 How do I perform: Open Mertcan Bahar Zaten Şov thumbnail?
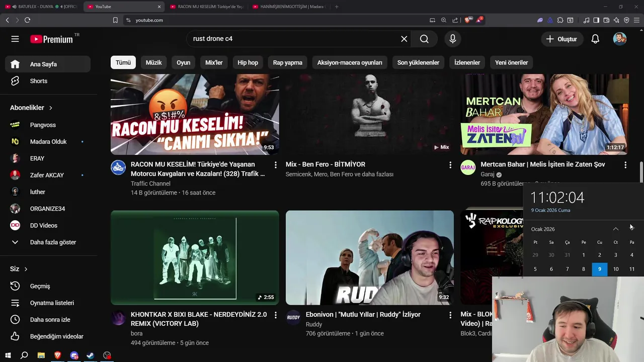[544, 114]
